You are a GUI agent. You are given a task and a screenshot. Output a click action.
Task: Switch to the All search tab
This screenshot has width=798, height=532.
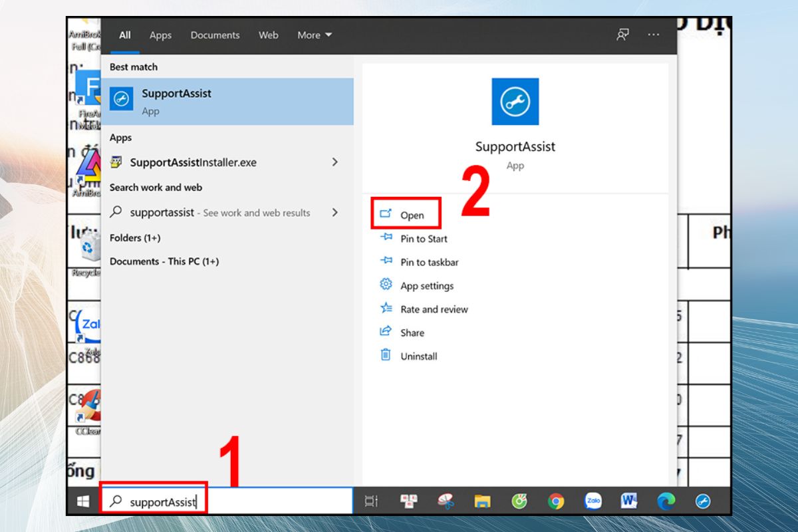pos(125,35)
